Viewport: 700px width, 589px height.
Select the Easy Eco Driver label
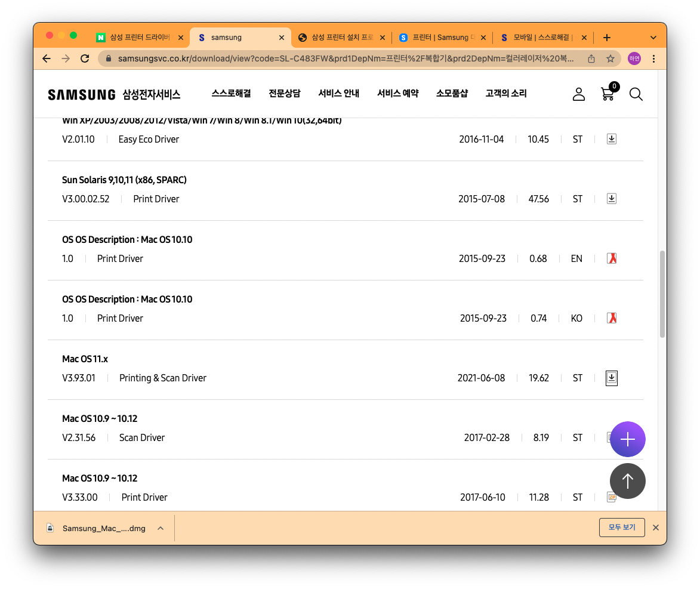pos(149,139)
